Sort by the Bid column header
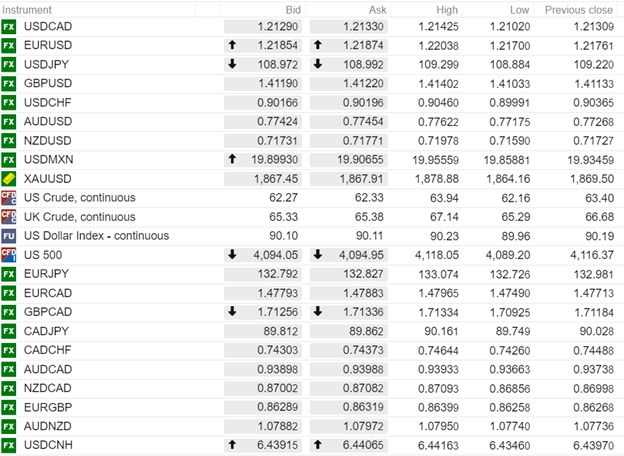This screenshot has width=624, height=456. (x=293, y=8)
